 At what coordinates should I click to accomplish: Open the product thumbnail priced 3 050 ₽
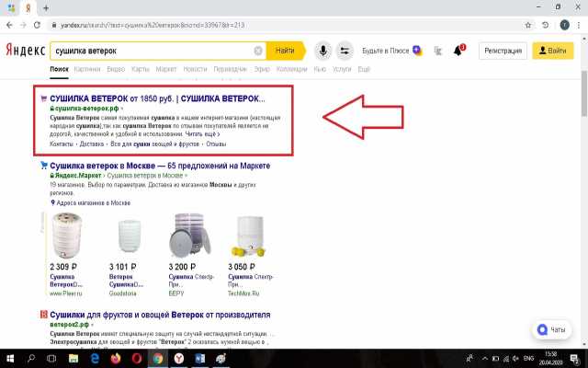pos(248,236)
